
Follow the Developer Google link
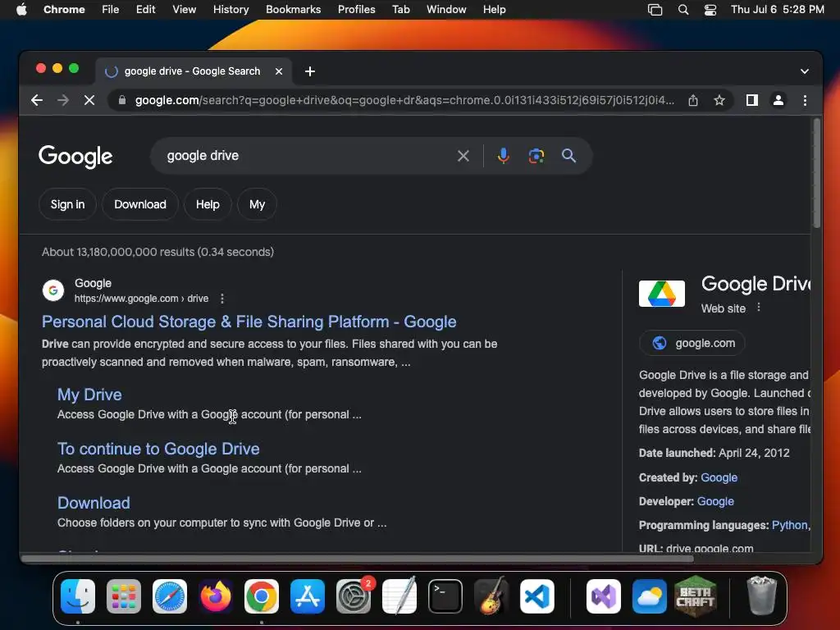click(715, 501)
